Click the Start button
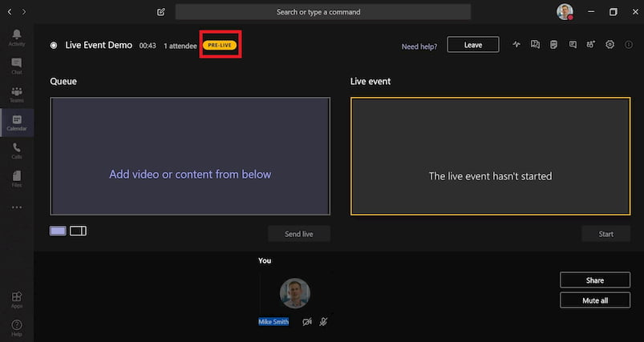This screenshot has height=342, width=644. pyautogui.click(x=606, y=234)
